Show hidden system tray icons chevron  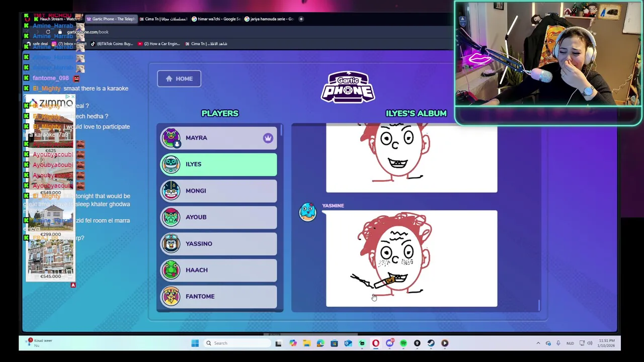pos(538,343)
